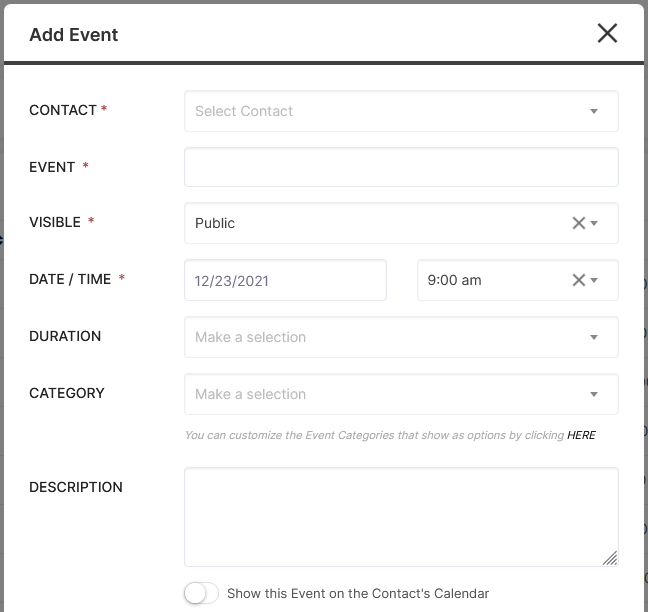This screenshot has height=612, width=648.
Task: Toggle Show this Event on Contact's Calendar
Action: [x=201, y=593]
